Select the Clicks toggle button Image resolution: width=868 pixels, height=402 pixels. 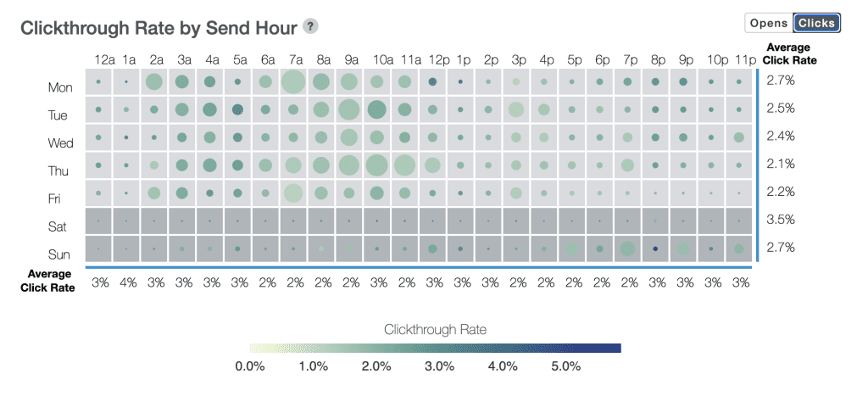[x=816, y=23]
